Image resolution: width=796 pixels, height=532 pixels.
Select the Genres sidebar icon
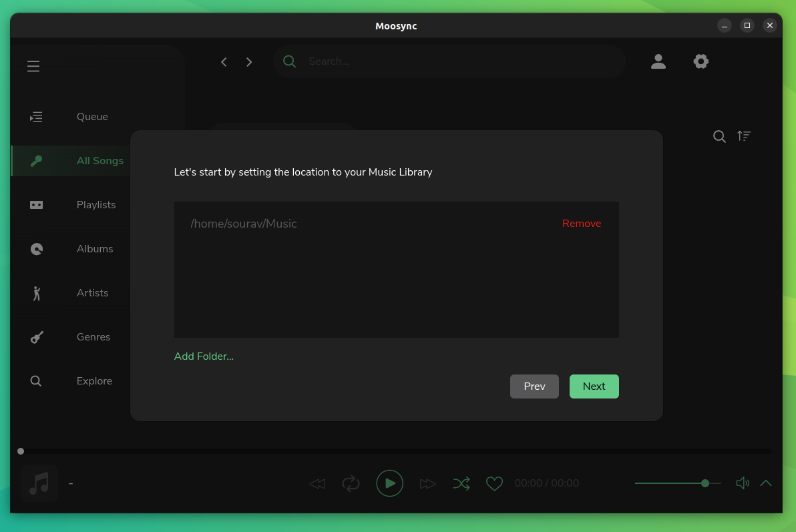coord(36,336)
